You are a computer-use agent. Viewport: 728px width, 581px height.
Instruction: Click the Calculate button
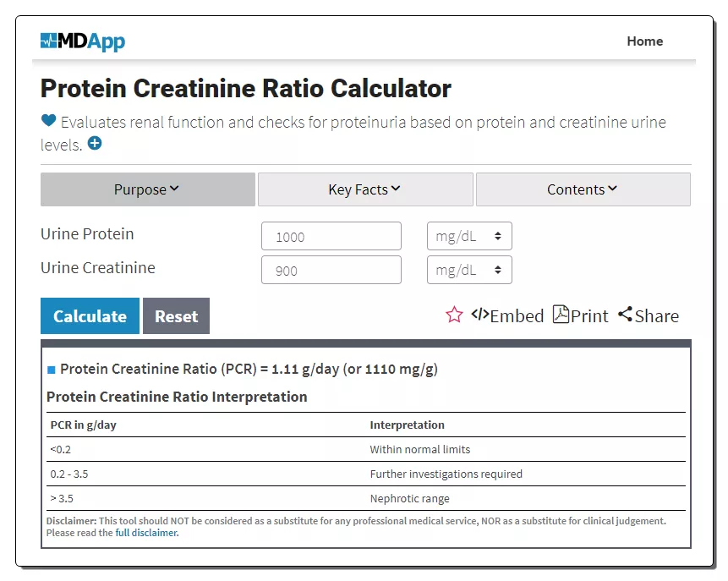tap(90, 315)
